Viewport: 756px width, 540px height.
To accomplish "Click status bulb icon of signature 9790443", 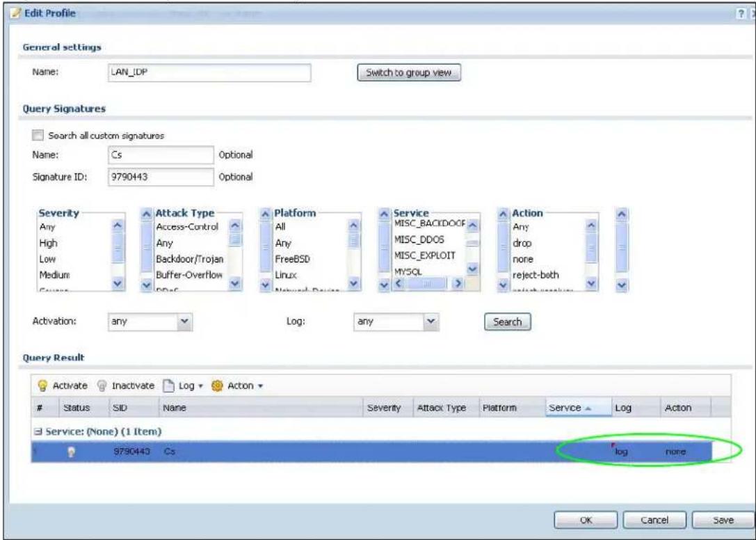I will [72, 452].
